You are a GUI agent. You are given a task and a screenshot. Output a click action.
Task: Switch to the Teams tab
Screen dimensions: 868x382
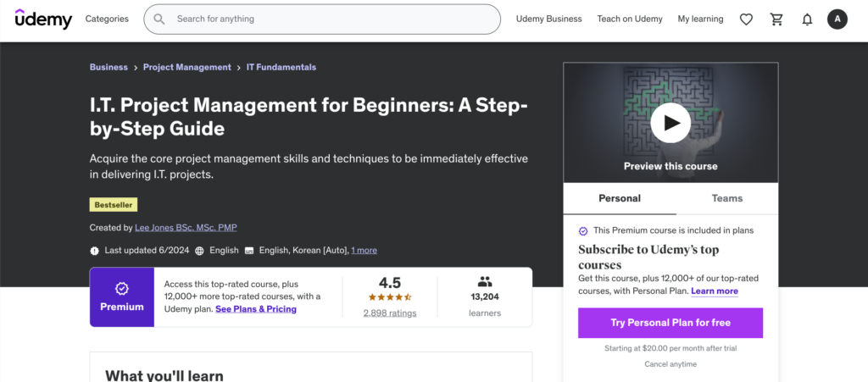coord(726,198)
